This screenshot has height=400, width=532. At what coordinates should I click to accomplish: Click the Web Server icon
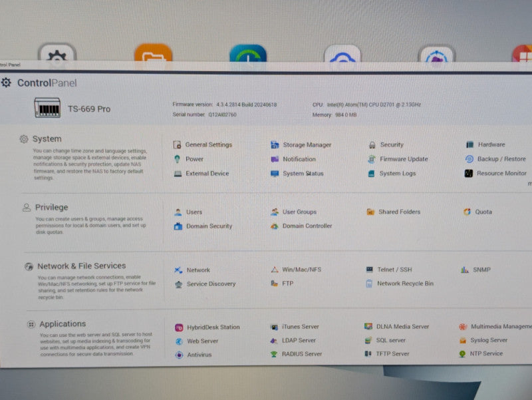(179, 341)
